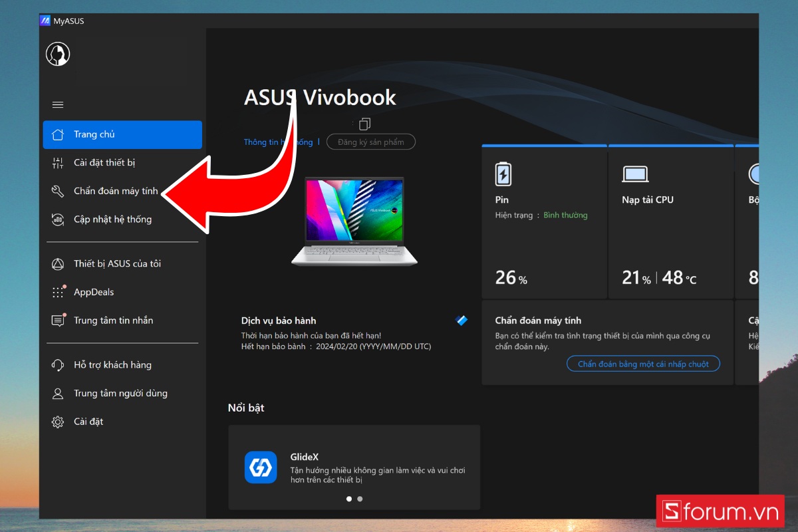This screenshot has height=532, width=798.
Task: Click the Chẩn đoán máy tính wrench icon
Action: tap(58, 191)
